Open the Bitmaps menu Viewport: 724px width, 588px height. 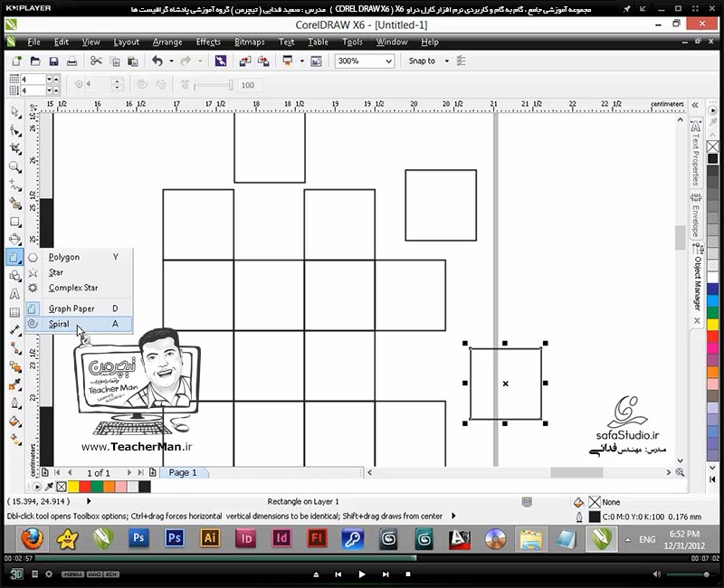250,42
